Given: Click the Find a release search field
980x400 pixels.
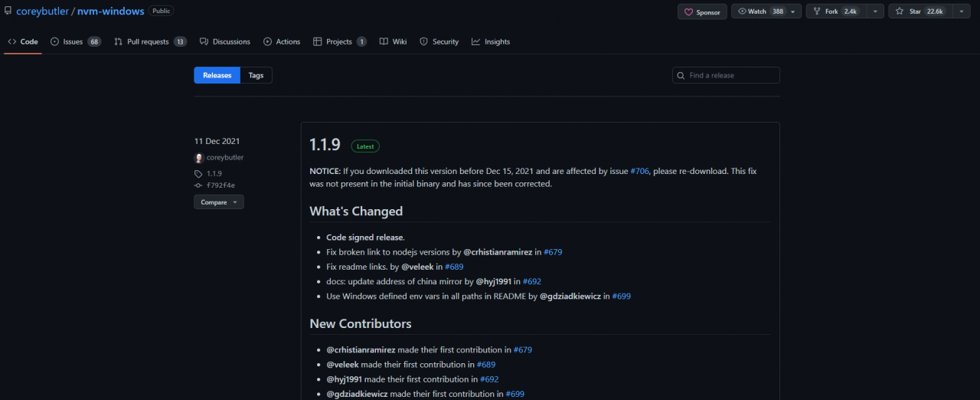Looking at the screenshot, I should point(731,75).
